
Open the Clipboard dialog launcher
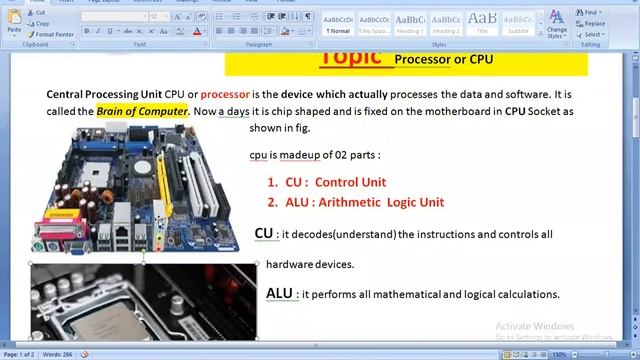click(x=73, y=44)
